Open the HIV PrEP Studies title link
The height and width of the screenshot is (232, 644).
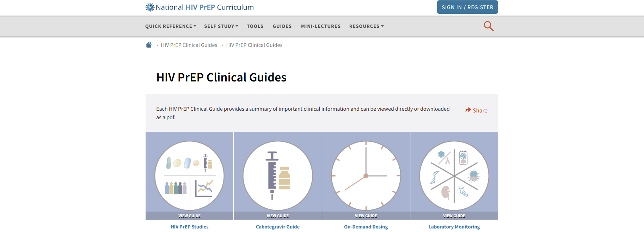(x=190, y=227)
